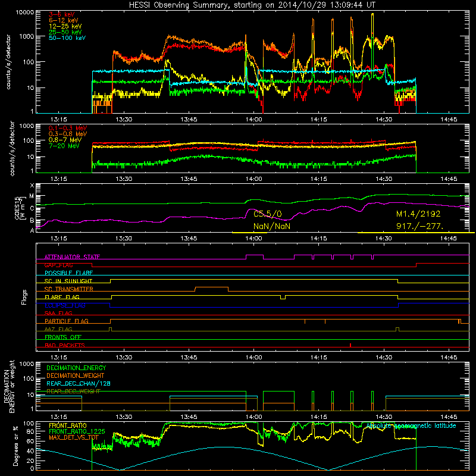Click the C5.5/0 flare annotation
476x476 pixels.
click(268, 214)
